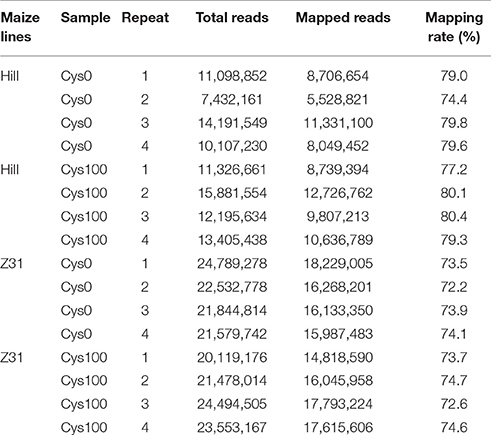Click mapping rate value 79.8

(454, 123)
